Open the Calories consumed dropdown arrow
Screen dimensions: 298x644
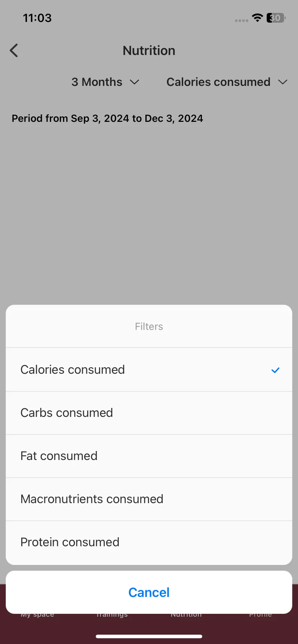coord(283,82)
